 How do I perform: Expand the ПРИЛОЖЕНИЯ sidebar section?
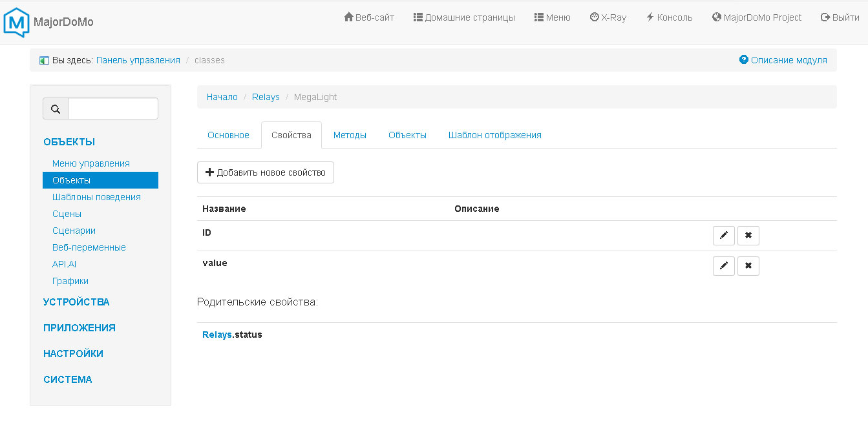tap(79, 328)
